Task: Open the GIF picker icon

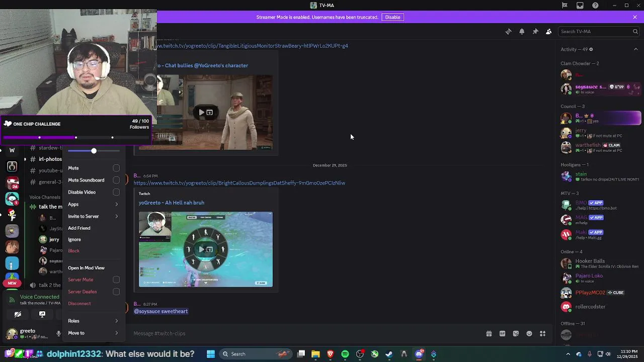Action: tap(502, 333)
